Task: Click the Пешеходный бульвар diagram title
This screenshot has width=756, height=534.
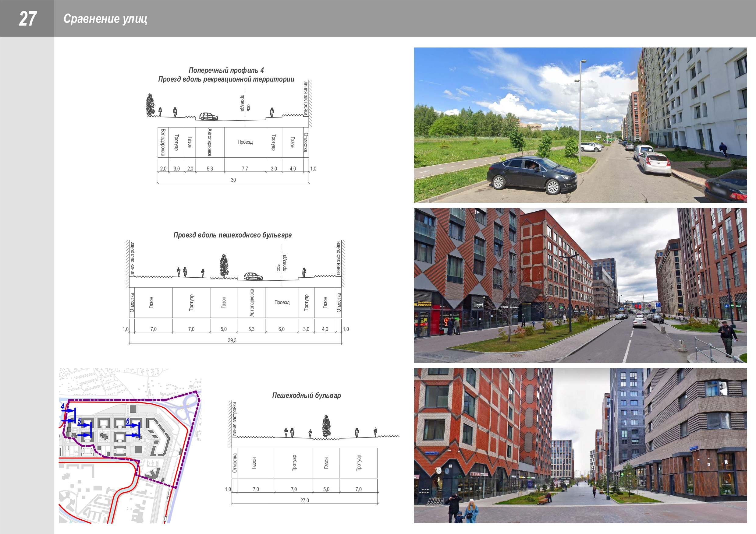Action: pyautogui.click(x=306, y=395)
